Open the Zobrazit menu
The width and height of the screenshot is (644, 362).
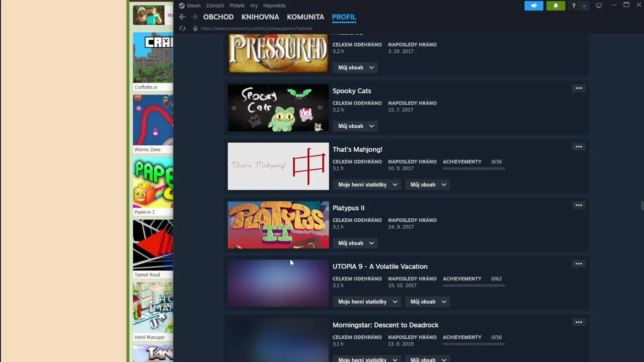click(215, 6)
